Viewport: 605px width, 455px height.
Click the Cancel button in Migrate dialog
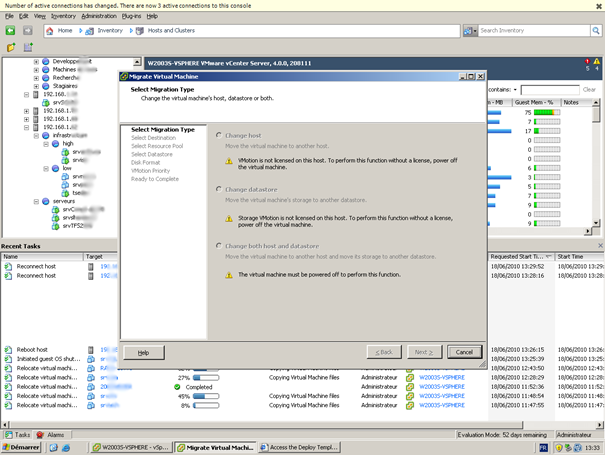point(464,352)
